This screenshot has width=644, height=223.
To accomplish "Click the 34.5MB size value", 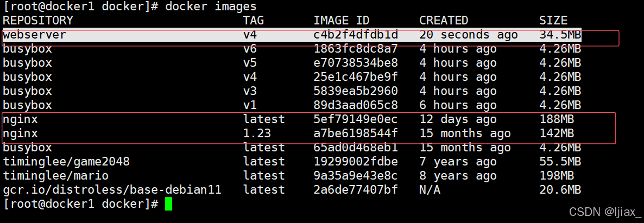I will (560, 35).
